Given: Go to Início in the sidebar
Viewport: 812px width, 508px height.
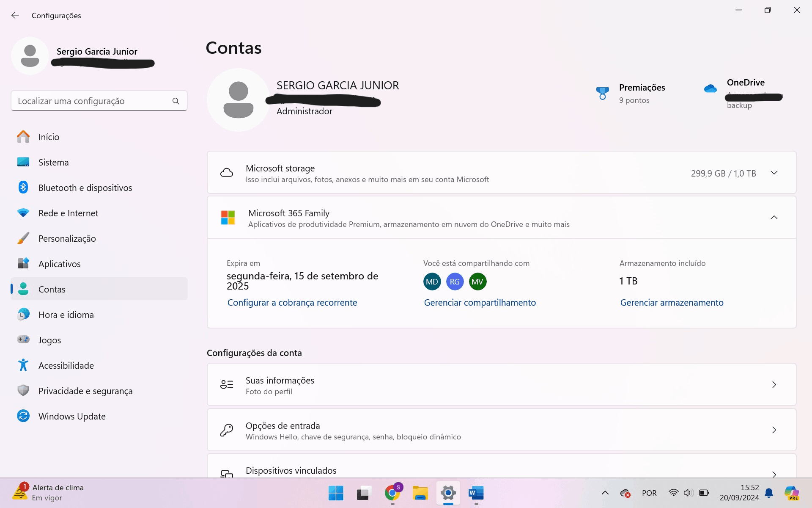Looking at the screenshot, I should (99, 137).
